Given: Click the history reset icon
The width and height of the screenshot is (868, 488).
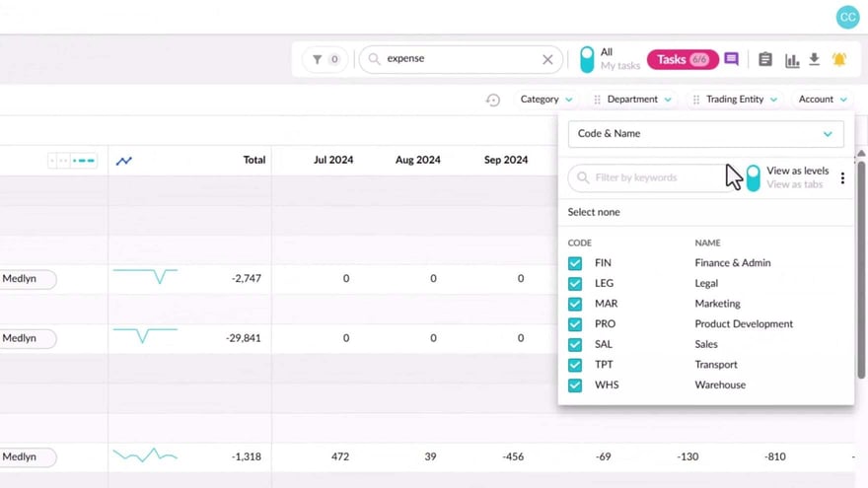Looking at the screenshot, I should [x=493, y=100].
